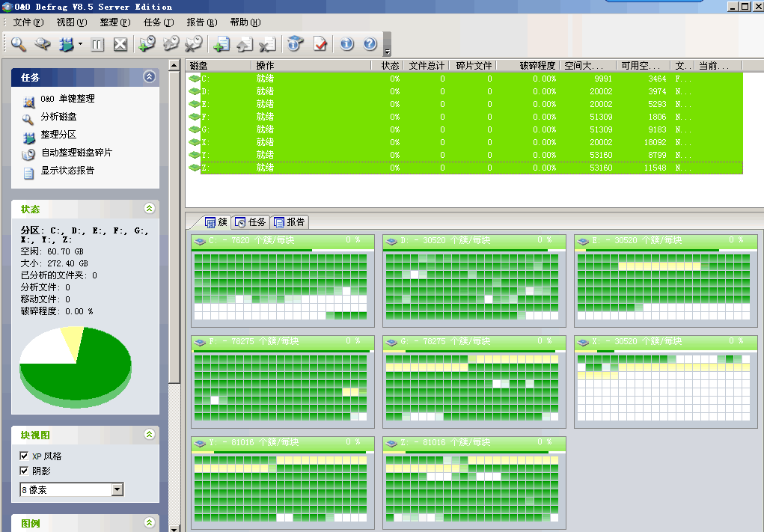Open help with the question mark icon

370,44
